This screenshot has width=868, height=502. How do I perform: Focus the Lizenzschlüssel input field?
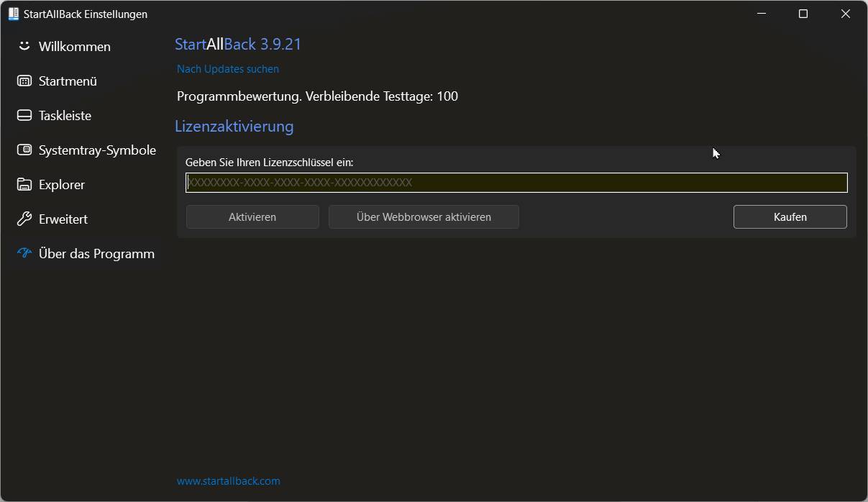516,183
